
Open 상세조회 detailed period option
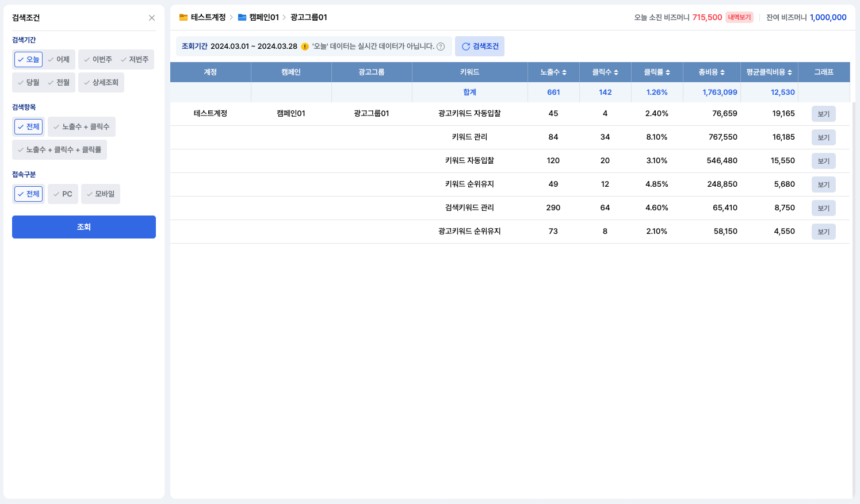pyautogui.click(x=101, y=82)
